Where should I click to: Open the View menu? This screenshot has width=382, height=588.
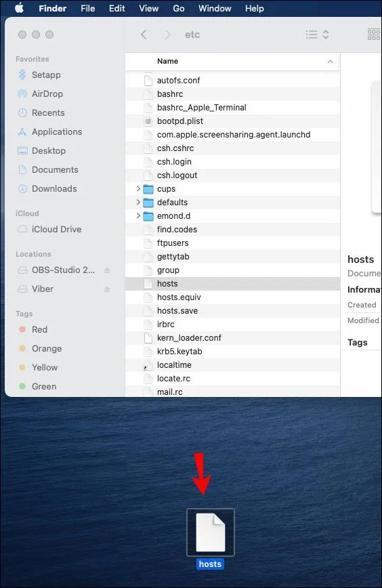coord(148,8)
